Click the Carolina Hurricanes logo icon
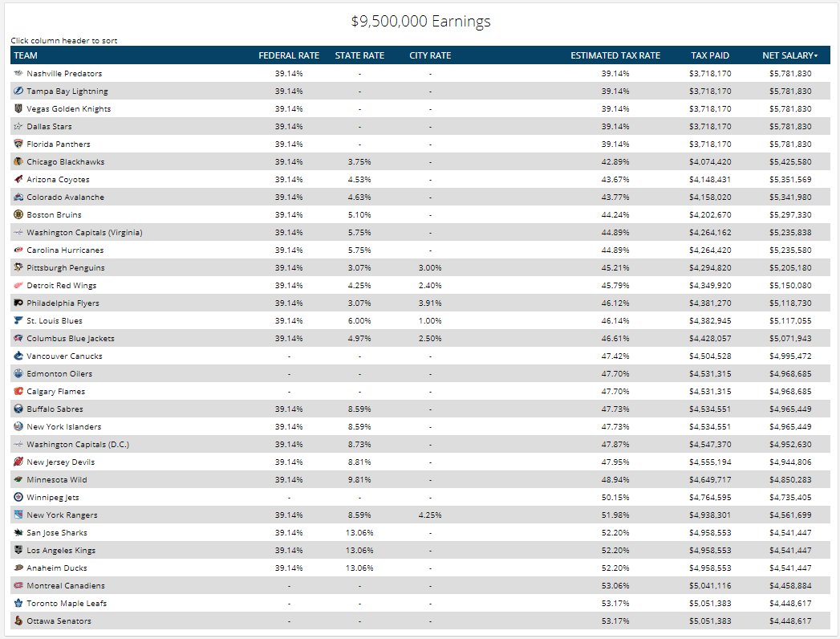The height and width of the screenshot is (639, 840). click(18, 250)
